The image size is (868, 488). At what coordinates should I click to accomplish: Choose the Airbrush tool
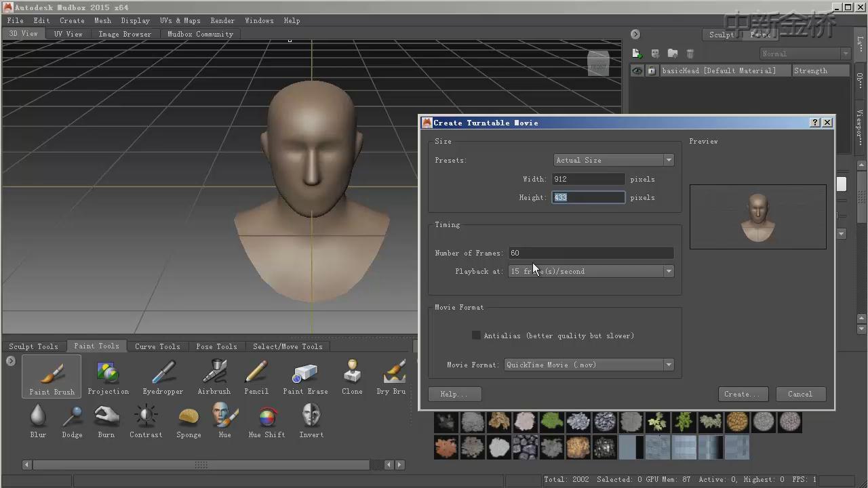[x=214, y=377]
